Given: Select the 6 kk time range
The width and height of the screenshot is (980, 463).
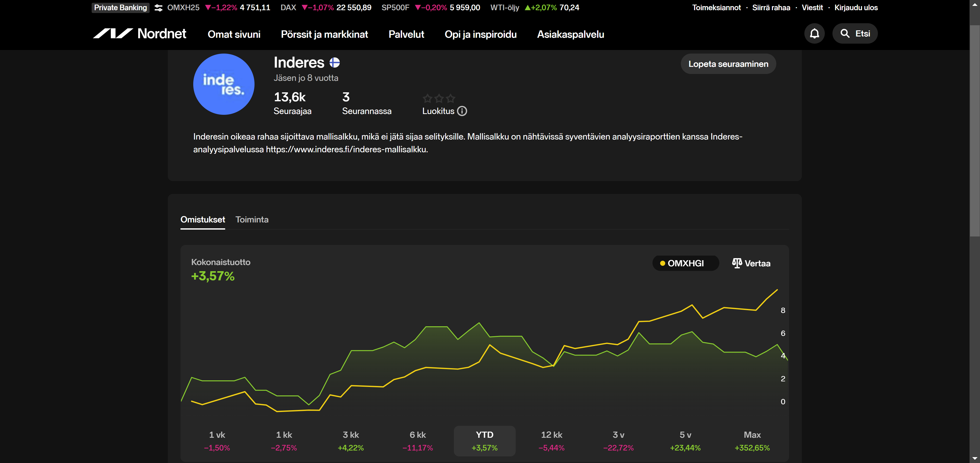Looking at the screenshot, I should (418, 441).
